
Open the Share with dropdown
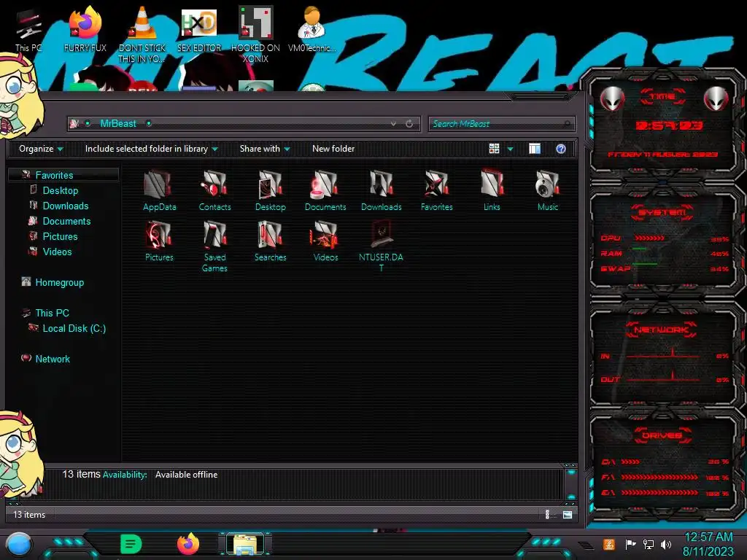coord(265,149)
